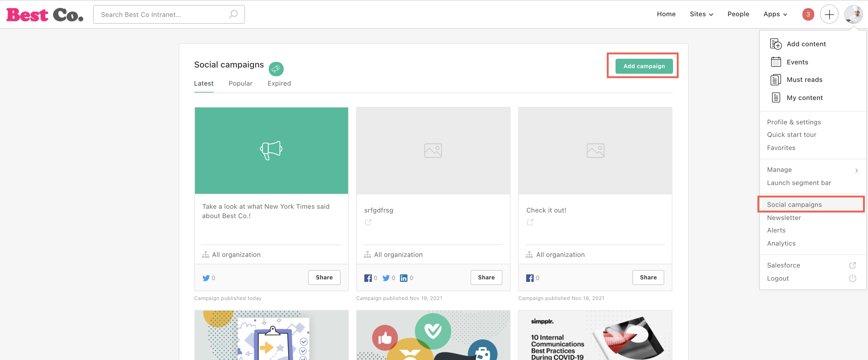Image resolution: width=868 pixels, height=360 pixels.
Task: Click the Facebook icon on Check it out! card
Action: [x=530, y=278]
